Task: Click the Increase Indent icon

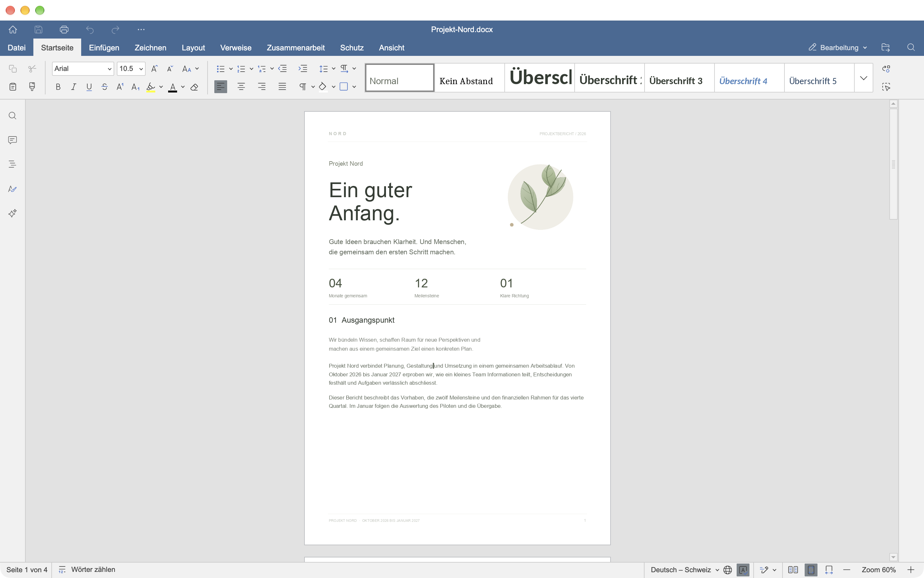Action: [x=303, y=69]
